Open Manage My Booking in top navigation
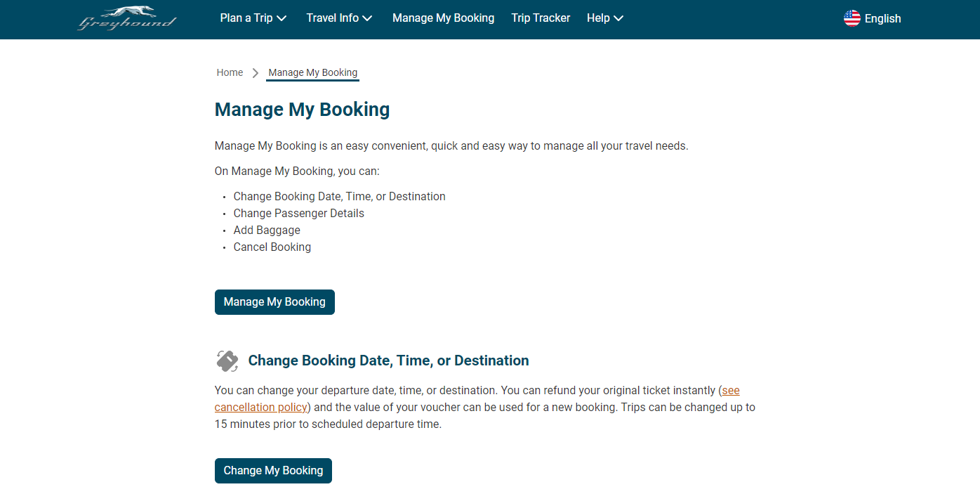The image size is (980, 494). tap(443, 18)
